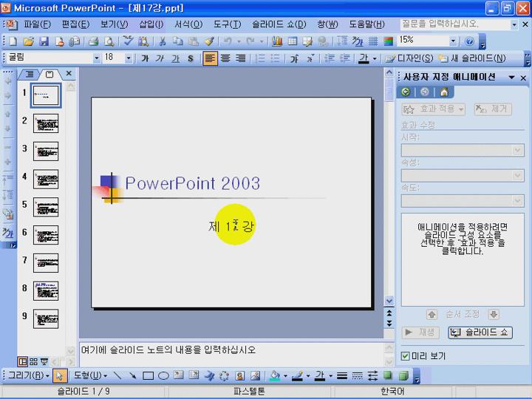The height and width of the screenshot is (399, 532).
Task: Expand the font color dropdown arrow in formatting toolbar
Action: (375, 58)
